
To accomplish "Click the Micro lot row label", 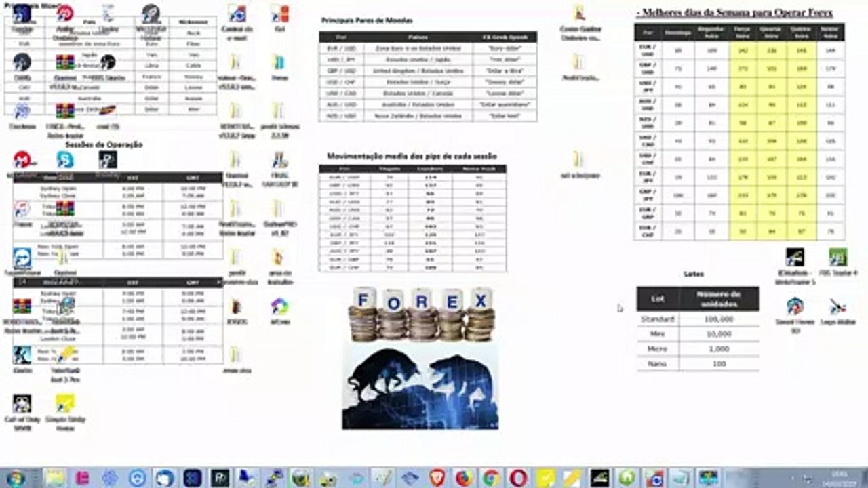I will [658, 348].
